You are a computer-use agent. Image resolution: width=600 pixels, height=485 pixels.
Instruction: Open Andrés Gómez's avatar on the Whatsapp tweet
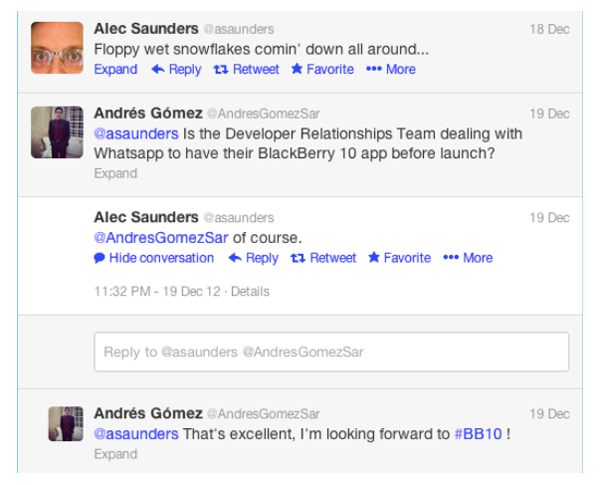(x=57, y=132)
